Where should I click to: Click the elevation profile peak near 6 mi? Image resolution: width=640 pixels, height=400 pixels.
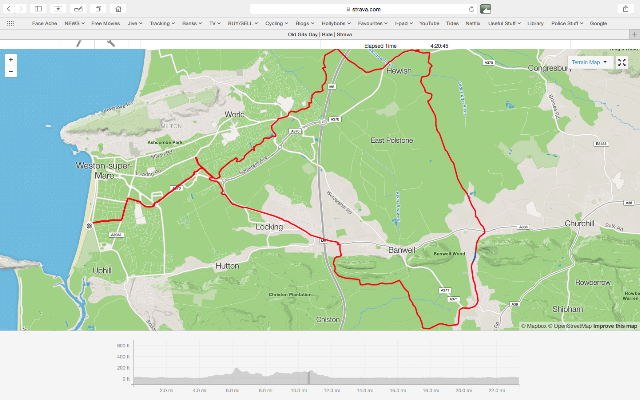coord(237,369)
